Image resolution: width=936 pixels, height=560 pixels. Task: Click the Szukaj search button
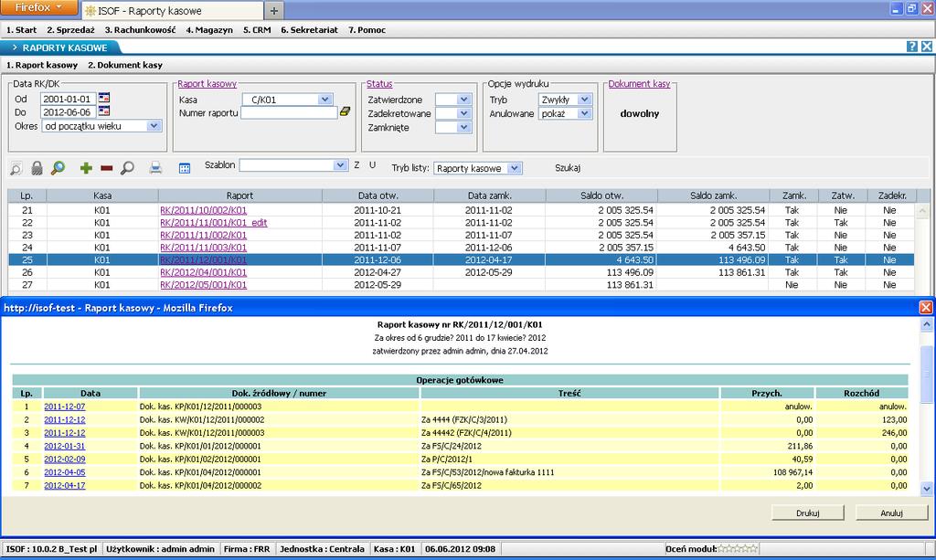point(568,168)
